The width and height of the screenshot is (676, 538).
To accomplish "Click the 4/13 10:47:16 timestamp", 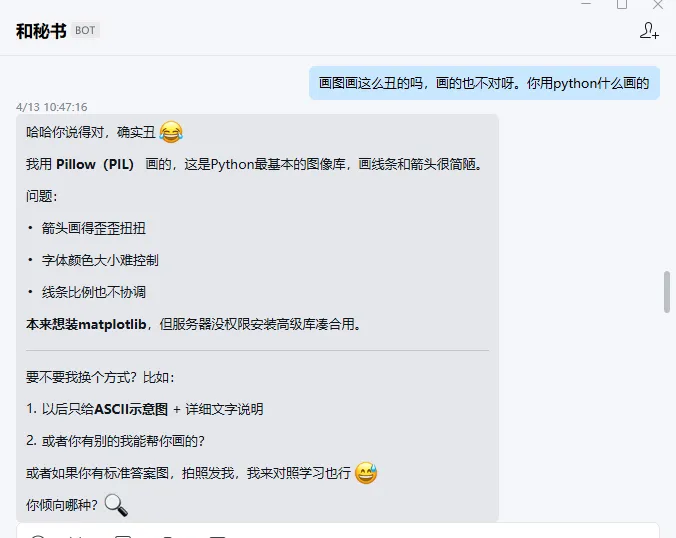I will pos(51,107).
